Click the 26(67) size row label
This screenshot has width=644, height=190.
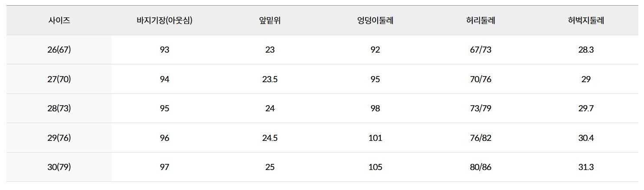tap(59, 50)
